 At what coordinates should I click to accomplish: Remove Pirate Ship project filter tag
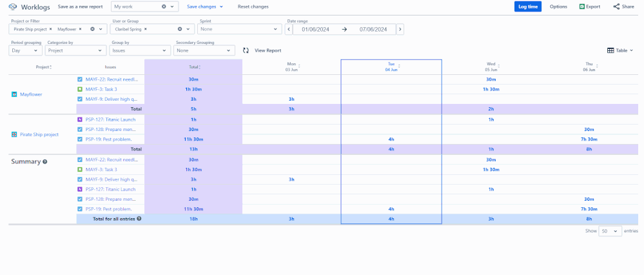click(x=50, y=29)
